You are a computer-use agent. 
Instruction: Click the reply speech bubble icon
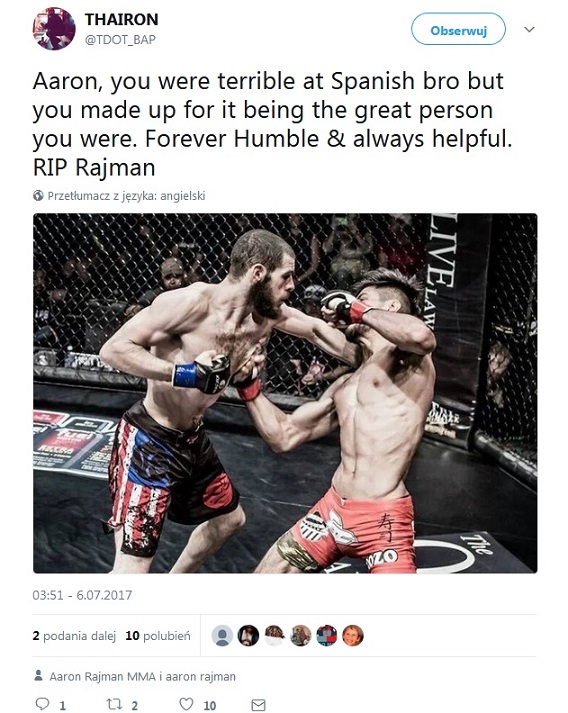(42, 704)
